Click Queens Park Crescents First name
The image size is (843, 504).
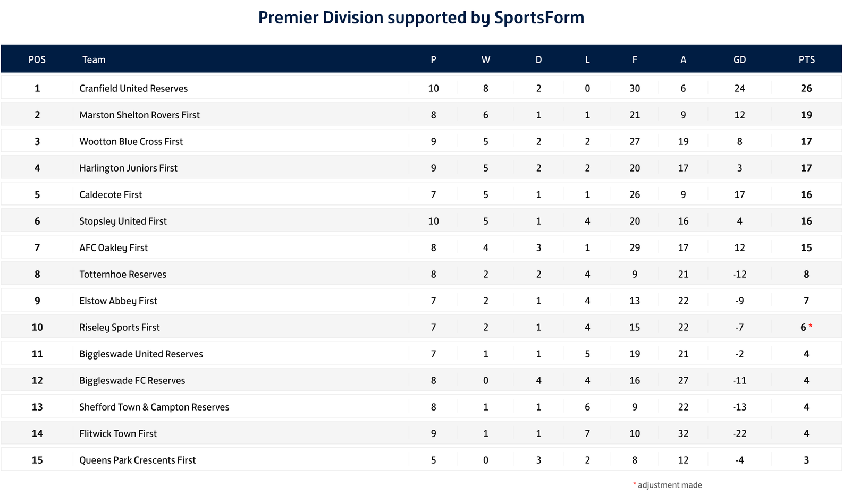(137, 460)
